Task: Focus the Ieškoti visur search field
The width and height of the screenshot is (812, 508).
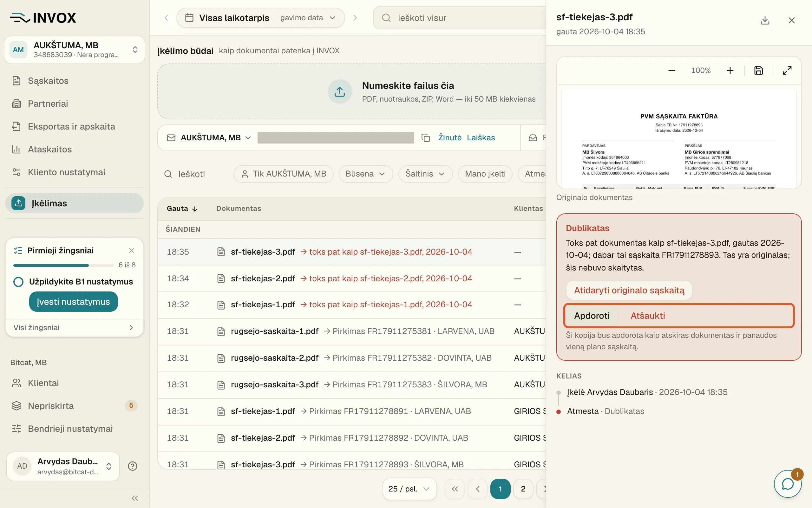Action: (x=460, y=18)
